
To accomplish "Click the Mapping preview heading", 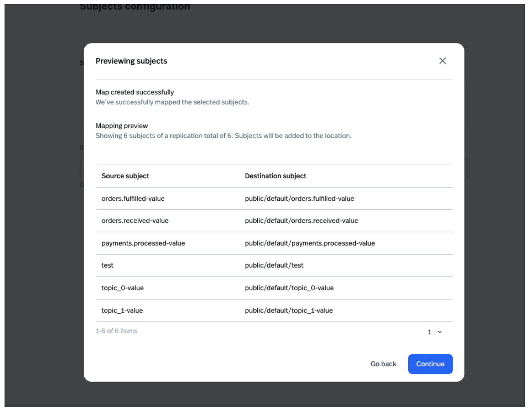I will point(121,126).
